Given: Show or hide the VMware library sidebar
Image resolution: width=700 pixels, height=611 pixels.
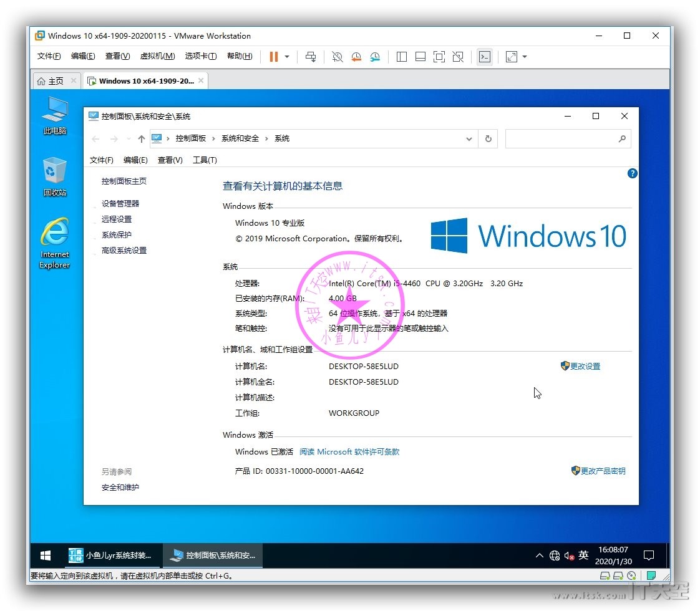Looking at the screenshot, I should click(401, 57).
